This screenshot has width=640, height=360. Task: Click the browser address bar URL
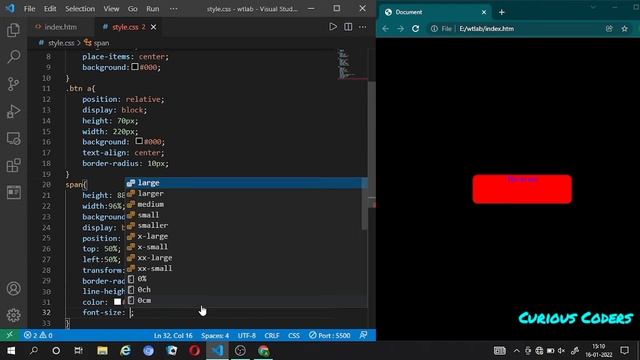pyautogui.click(x=487, y=29)
